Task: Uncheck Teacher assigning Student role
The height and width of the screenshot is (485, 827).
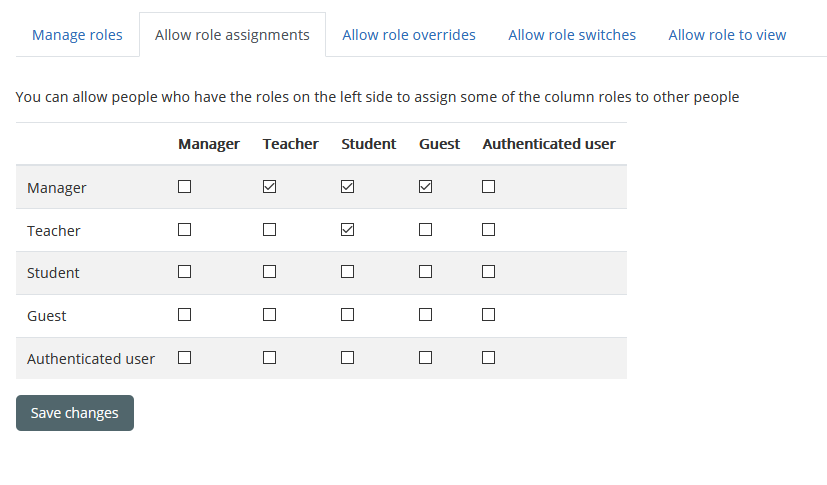Action: click(x=347, y=230)
